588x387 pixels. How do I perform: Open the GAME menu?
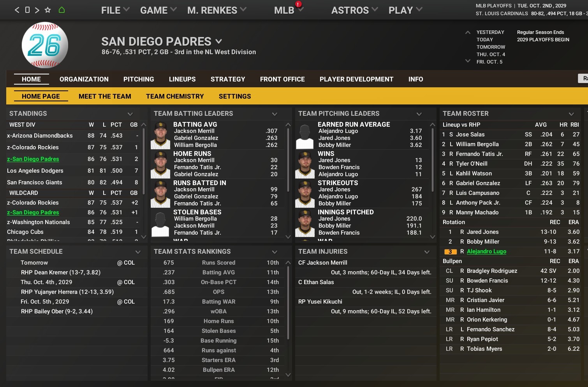click(158, 11)
